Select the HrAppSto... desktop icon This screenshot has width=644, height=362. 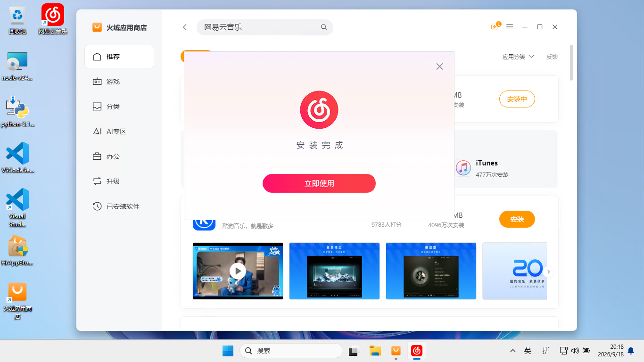tap(17, 251)
